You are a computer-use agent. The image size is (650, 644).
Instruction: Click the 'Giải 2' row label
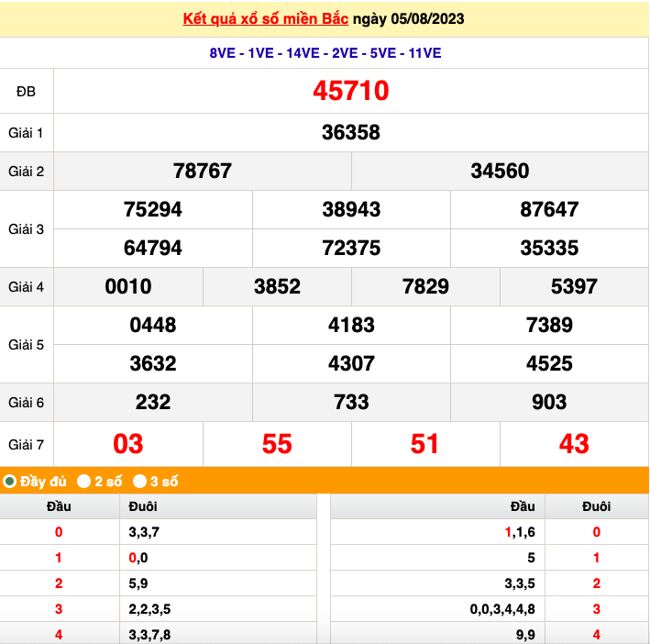(26, 172)
